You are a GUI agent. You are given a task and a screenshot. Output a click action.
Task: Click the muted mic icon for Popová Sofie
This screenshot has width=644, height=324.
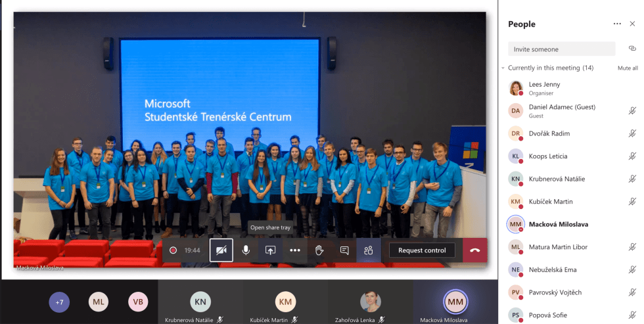click(632, 315)
